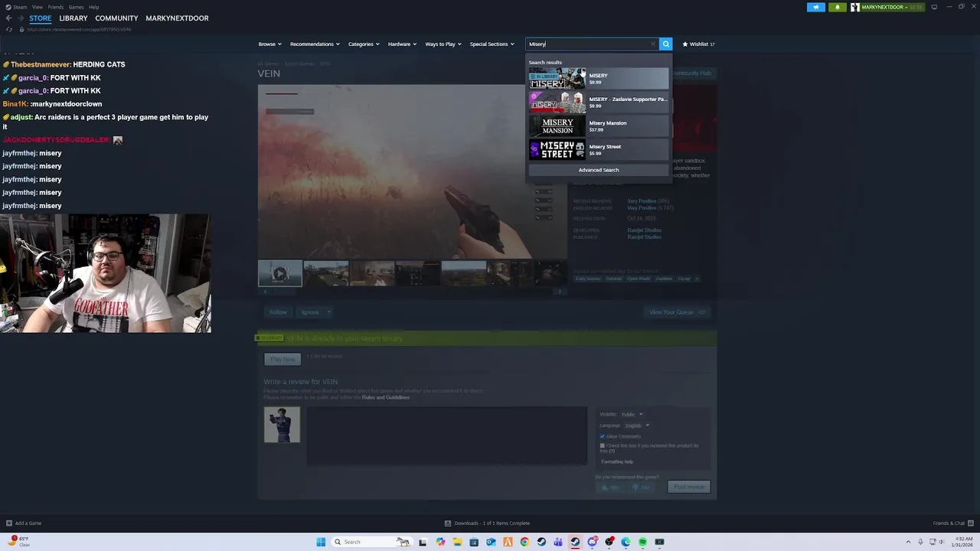Open Spotify from the taskbar
This screenshot has width=980, height=551.
coord(642,542)
